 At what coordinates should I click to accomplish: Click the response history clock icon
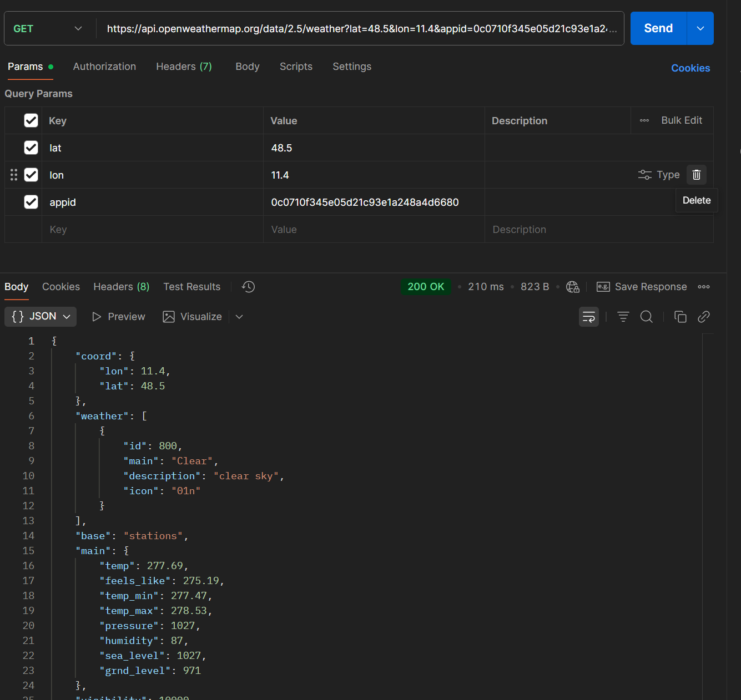click(x=248, y=287)
